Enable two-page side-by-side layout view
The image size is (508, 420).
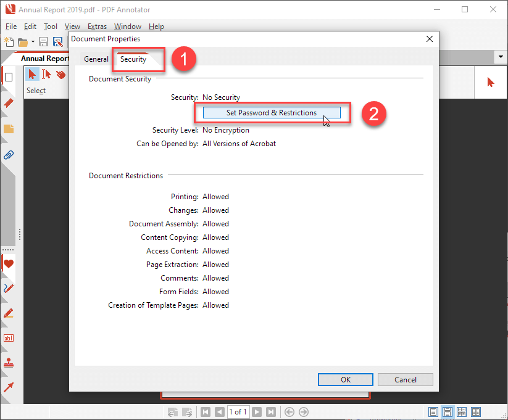(x=476, y=411)
